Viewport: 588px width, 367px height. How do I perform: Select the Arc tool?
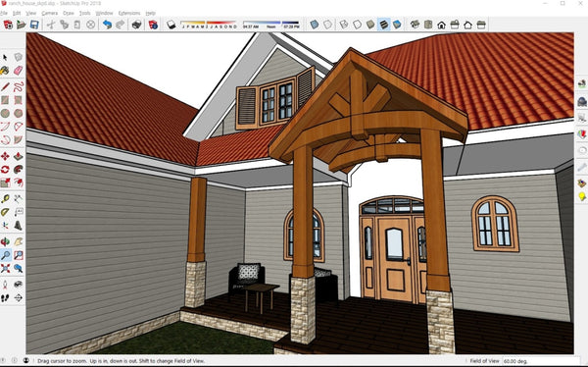pos(5,127)
